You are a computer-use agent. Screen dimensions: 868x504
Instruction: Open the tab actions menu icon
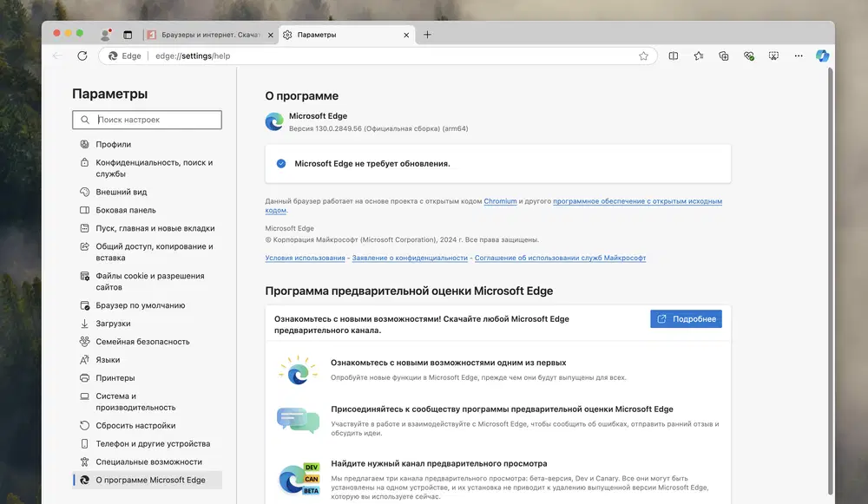tap(128, 35)
